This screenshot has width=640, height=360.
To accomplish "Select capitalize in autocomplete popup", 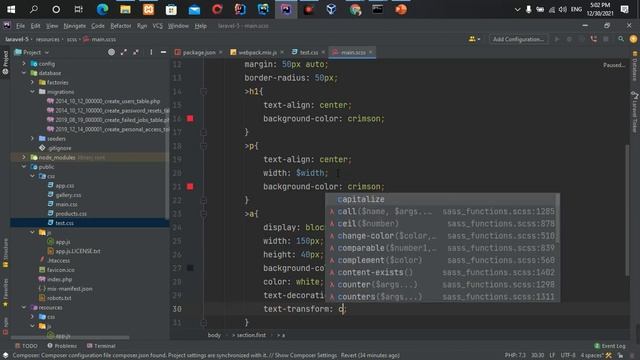I will [x=441, y=199].
